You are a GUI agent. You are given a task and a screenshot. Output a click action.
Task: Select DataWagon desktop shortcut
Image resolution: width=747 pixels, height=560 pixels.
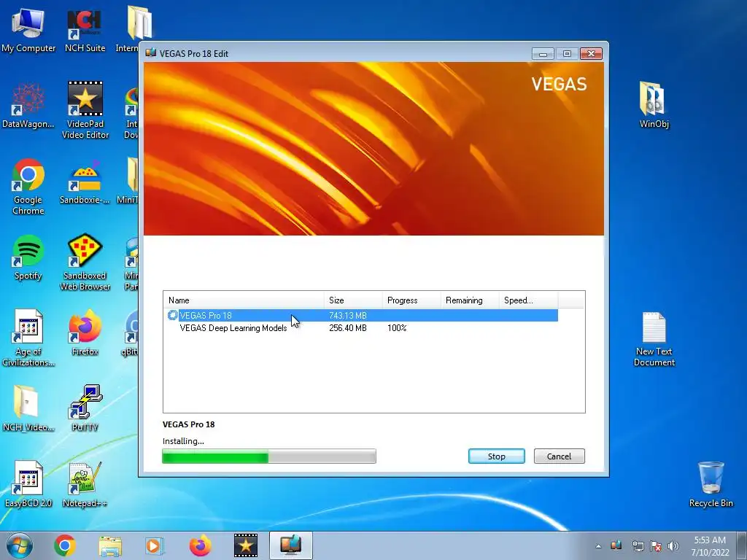click(x=28, y=105)
